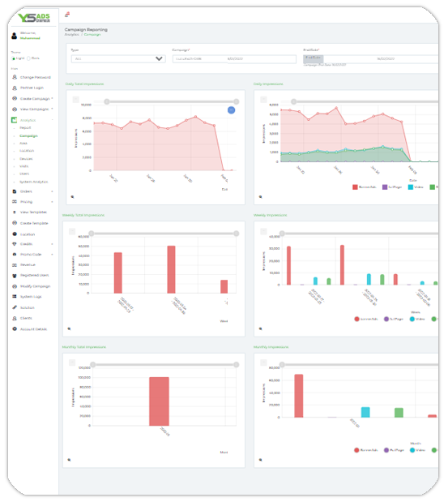Click the Modify Campaign icon
The height and width of the screenshot is (502, 448).
(x=15, y=286)
